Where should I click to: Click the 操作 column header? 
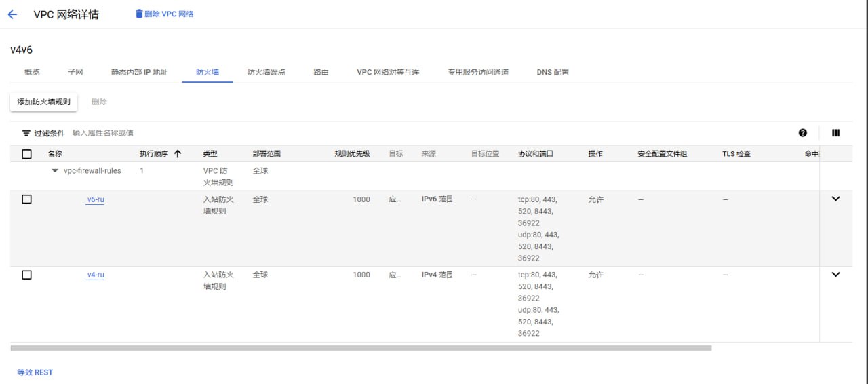click(595, 154)
